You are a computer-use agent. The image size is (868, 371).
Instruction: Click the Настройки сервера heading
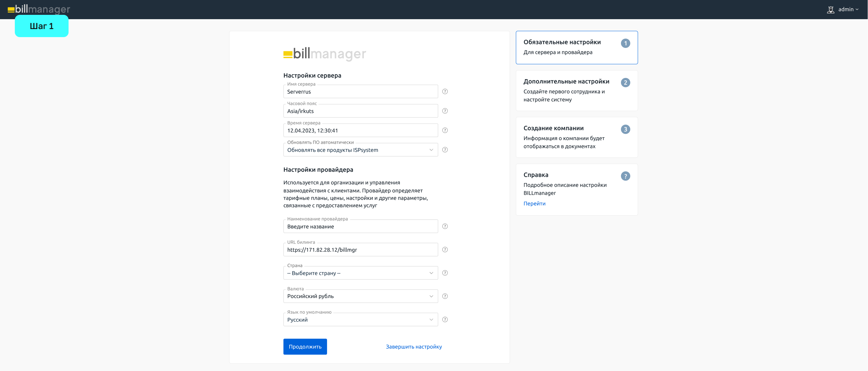312,75
